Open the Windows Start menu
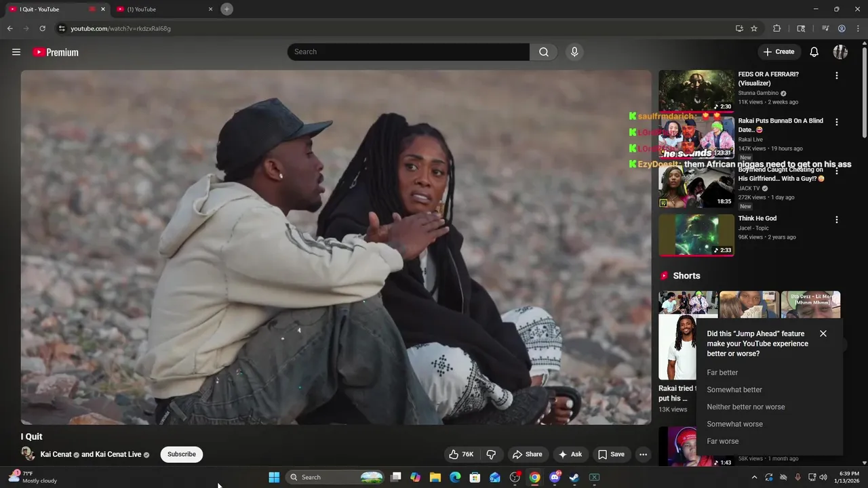 pyautogui.click(x=274, y=477)
